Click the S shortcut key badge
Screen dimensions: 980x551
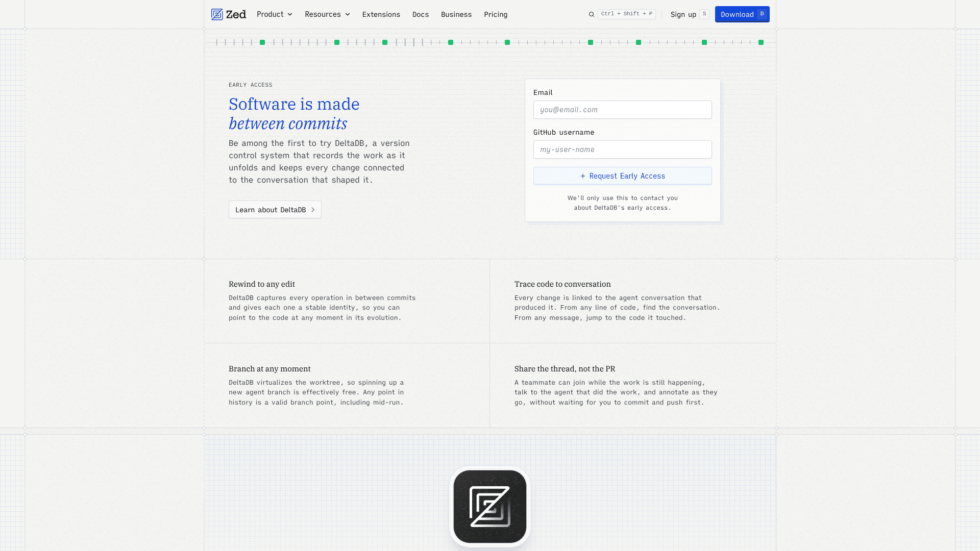pos(704,14)
